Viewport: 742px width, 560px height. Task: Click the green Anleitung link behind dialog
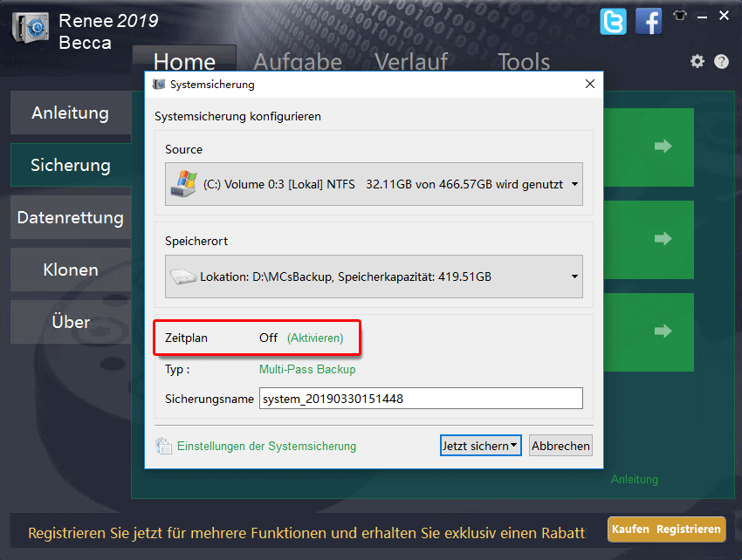tap(634, 479)
